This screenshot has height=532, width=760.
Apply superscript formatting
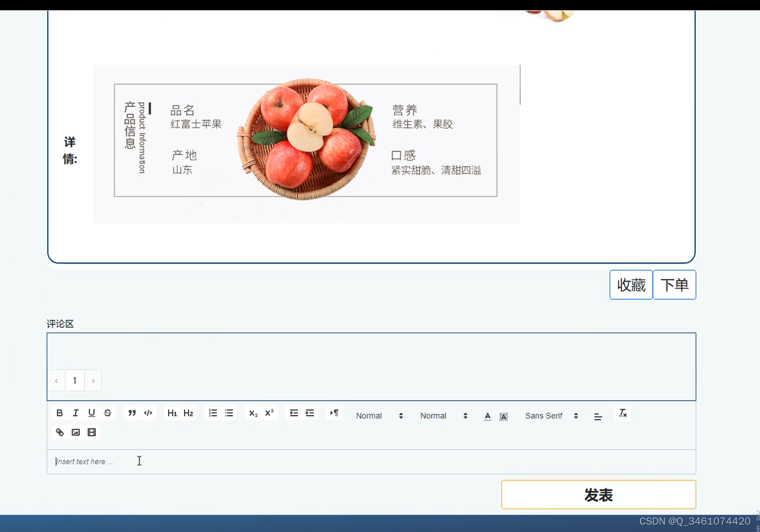(x=269, y=413)
